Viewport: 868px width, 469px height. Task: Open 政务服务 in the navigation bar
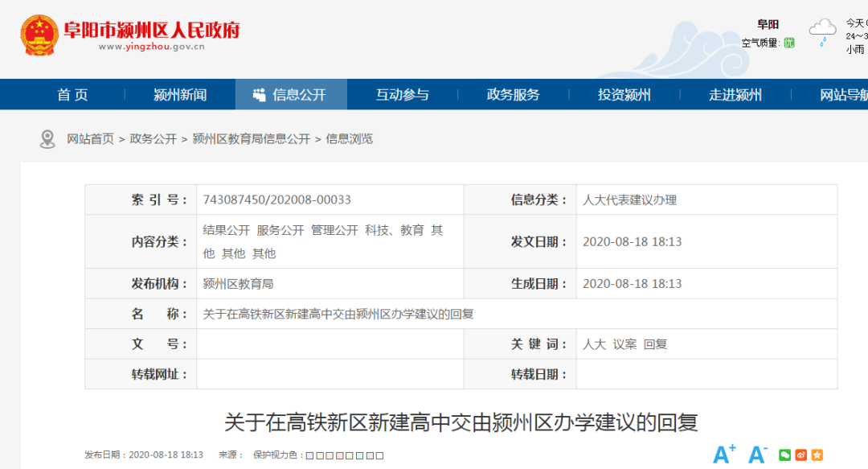513,95
